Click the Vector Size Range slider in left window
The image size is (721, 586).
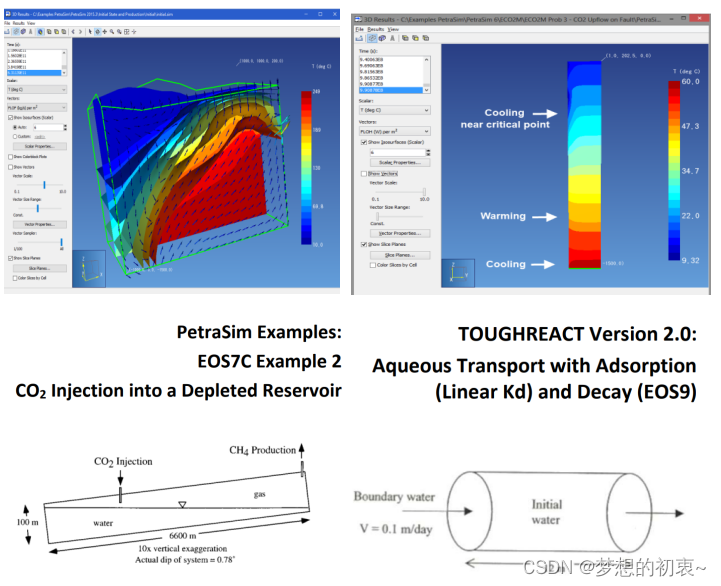coord(40,208)
